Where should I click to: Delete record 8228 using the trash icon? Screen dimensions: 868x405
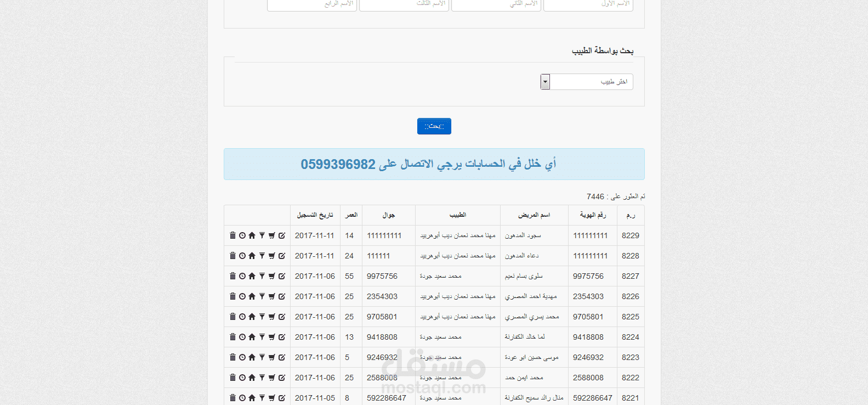tap(232, 256)
